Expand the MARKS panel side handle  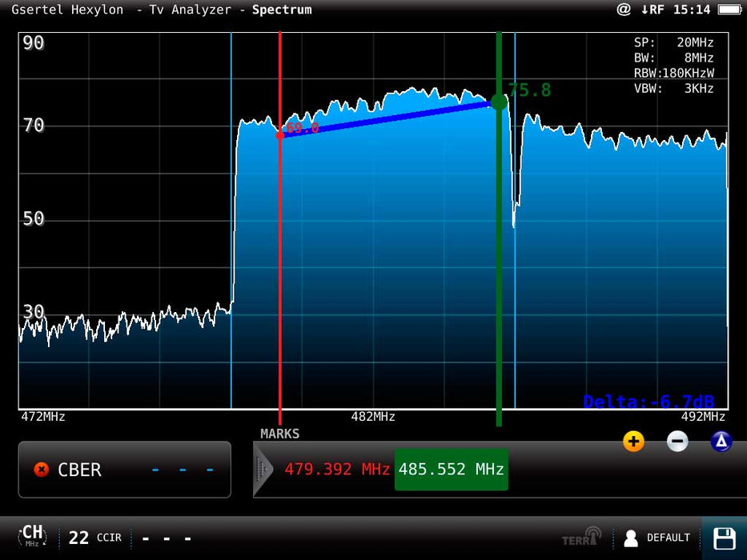point(263,470)
